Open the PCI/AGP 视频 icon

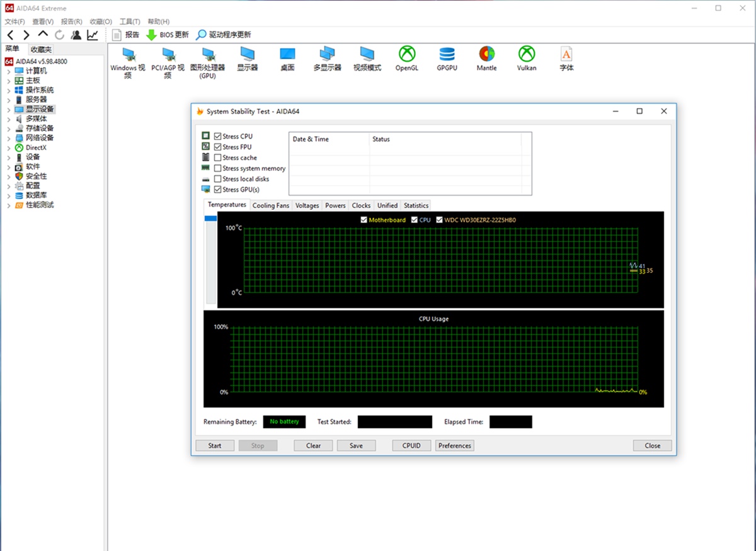[168, 62]
